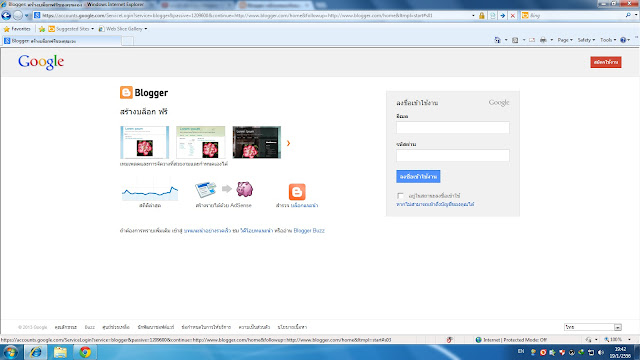This screenshot has width=640, height=360.
Task: Click the next templates orange chevron
Action: [288, 143]
